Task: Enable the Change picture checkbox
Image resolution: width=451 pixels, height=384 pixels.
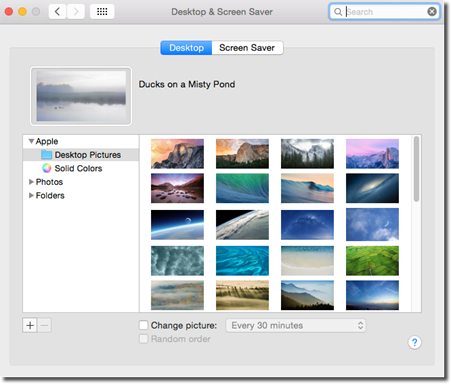Action: click(143, 325)
